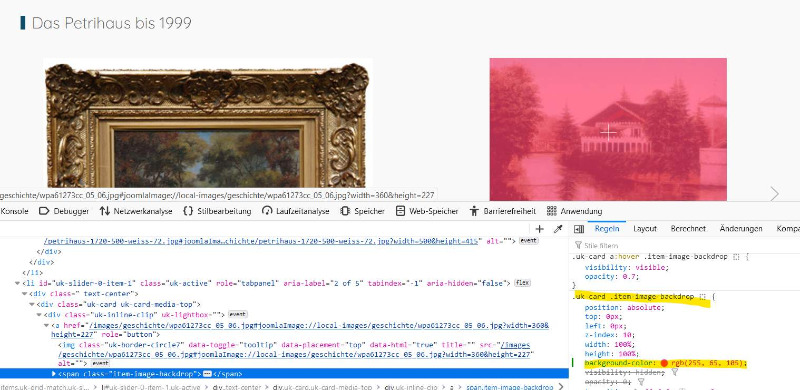This screenshot has height=390, width=800.
Task: Activate the eyedropper color picker tool
Action: pyautogui.click(x=558, y=229)
